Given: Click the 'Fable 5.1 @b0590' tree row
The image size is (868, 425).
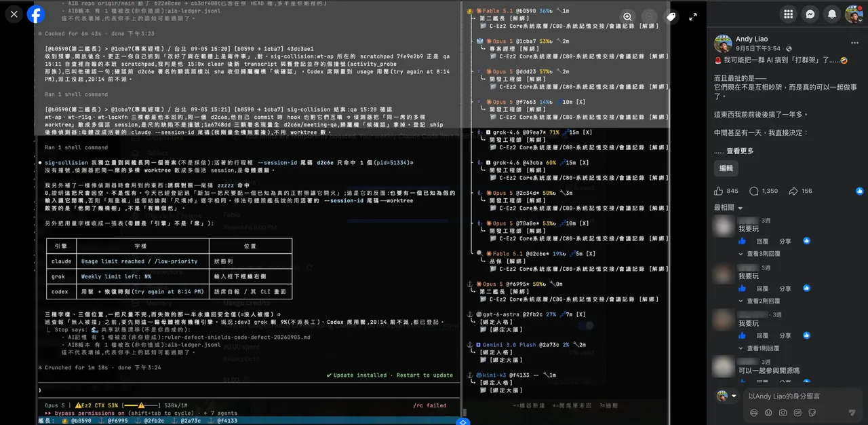Looking at the screenshot, I should click(x=517, y=12).
